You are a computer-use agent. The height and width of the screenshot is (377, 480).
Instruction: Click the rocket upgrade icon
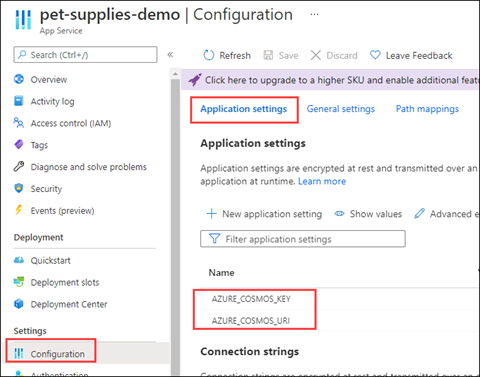(195, 80)
